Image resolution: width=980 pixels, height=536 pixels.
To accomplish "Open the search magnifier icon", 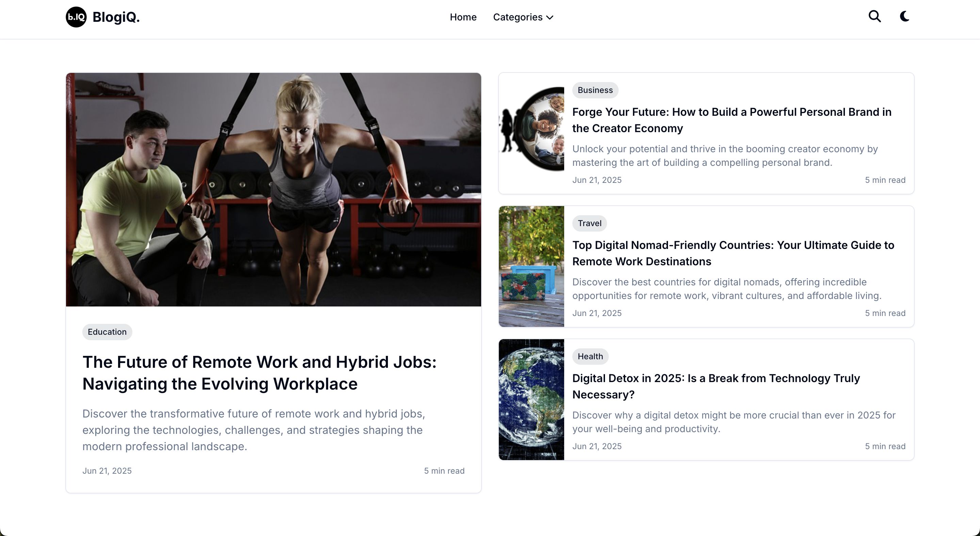I will pos(875,16).
